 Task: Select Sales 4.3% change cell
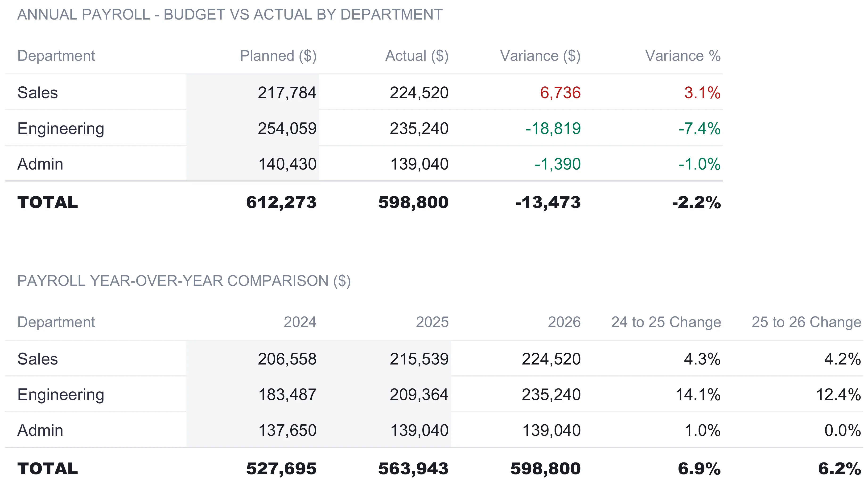tap(702, 359)
